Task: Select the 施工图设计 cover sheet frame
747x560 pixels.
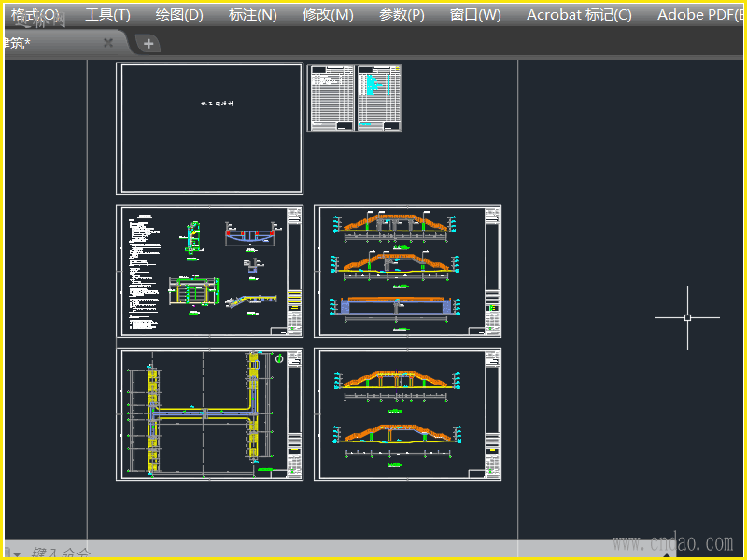Action: click(x=209, y=129)
